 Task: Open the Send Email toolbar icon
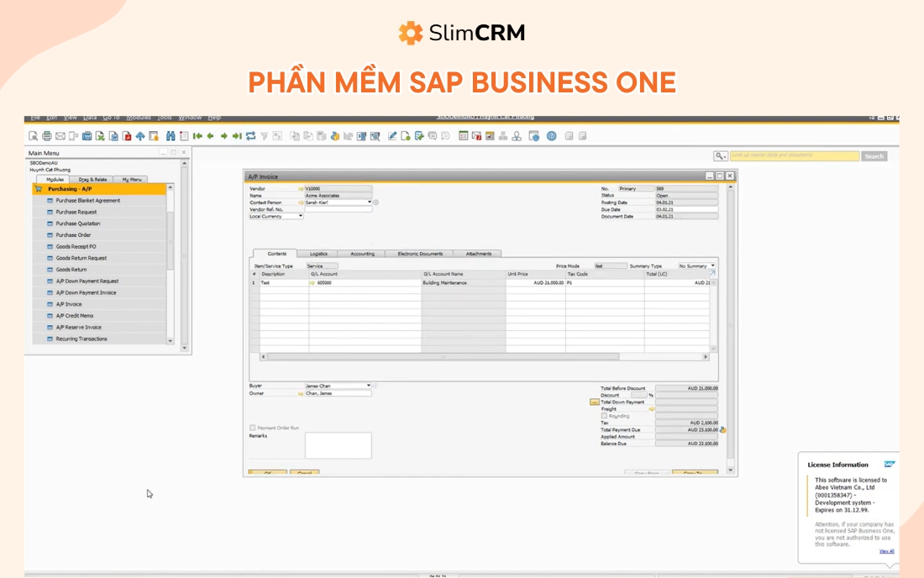pyautogui.click(x=60, y=135)
